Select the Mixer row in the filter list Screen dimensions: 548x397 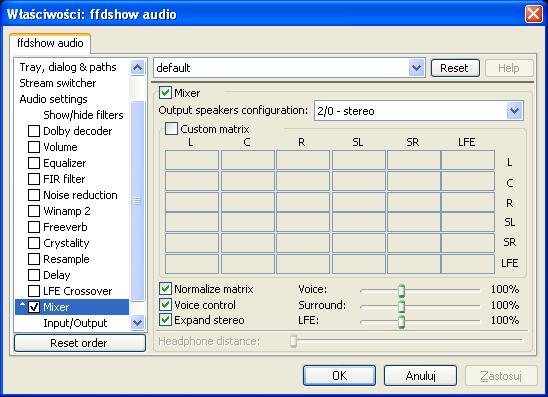72,307
